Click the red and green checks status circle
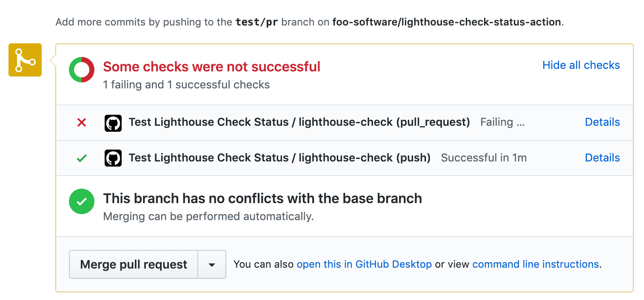The image size is (644, 300). pos(81,69)
